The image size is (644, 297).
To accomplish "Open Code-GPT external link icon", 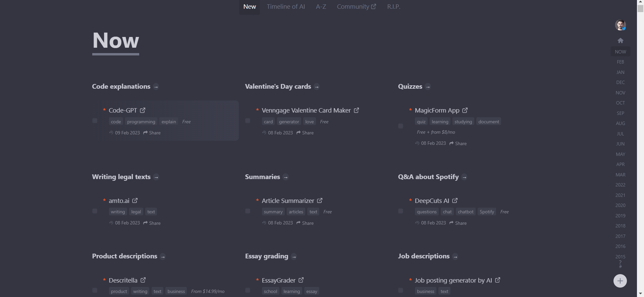I will click(x=143, y=110).
